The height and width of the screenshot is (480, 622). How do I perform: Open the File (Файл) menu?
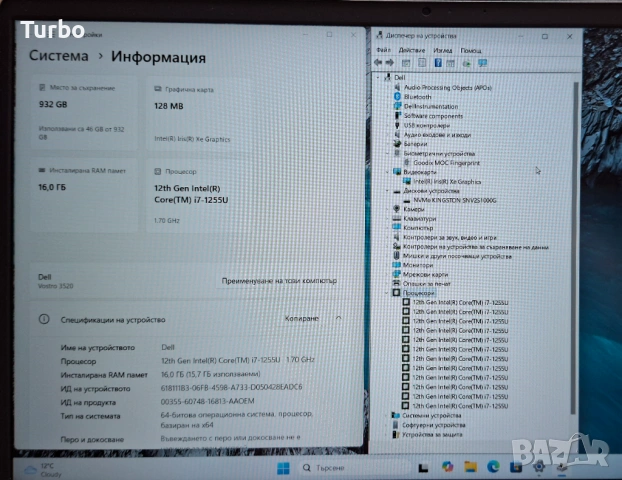pyautogui.click(x=384, y=50)
